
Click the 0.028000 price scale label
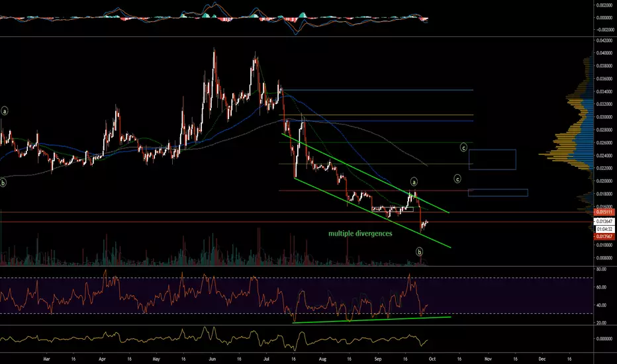pos(604,130)
